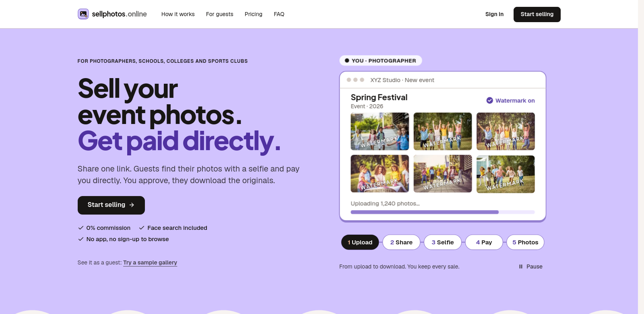Select step 2 Share tab

(401, 242)
